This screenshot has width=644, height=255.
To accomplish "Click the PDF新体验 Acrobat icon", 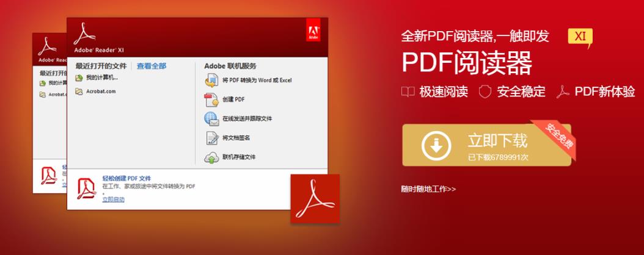I will (x=563, y=92).
